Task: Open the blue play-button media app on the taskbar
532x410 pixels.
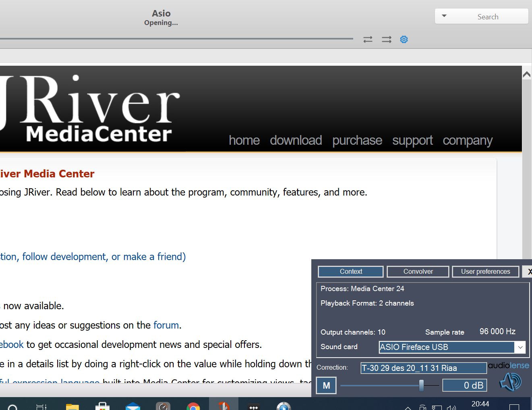Action: coord(284,406)
